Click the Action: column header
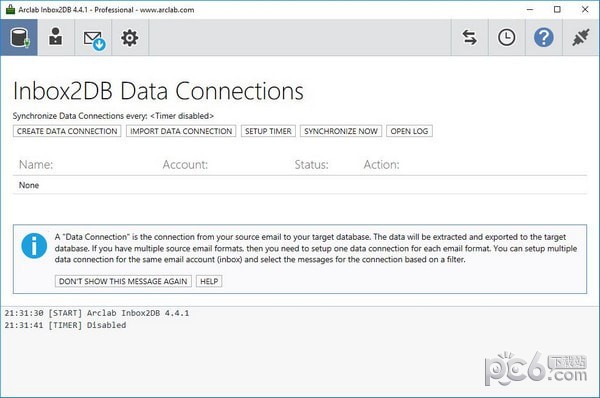This screenshot has height=398, width=600. pyautogui.click(x=382, y=165)
